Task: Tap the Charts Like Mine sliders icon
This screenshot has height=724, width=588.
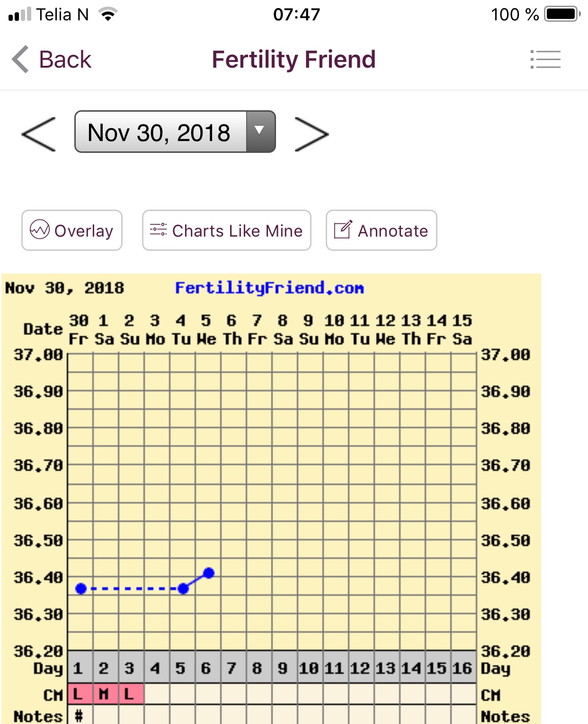Action: 158,230
